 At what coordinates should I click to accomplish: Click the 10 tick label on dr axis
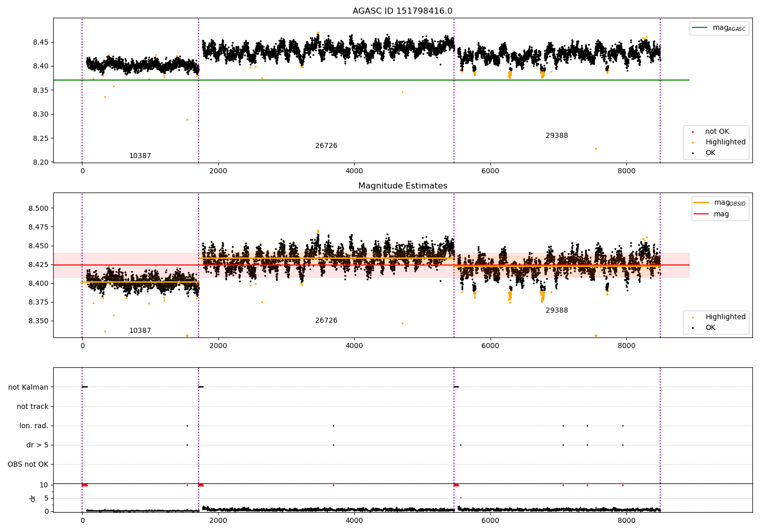coord(44,485)
